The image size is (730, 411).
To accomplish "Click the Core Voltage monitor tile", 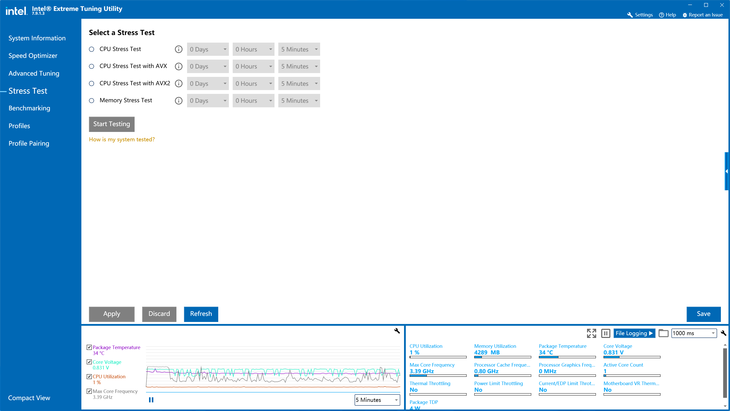I will pyautogui.click(x=632, y=351).
